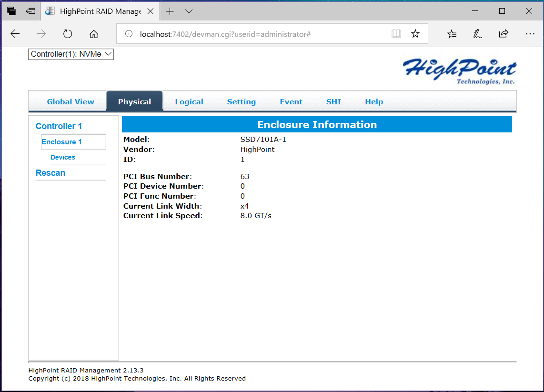Maximize the browser window
Viewport: 544px width, 392px height.
tap(502, 11)
